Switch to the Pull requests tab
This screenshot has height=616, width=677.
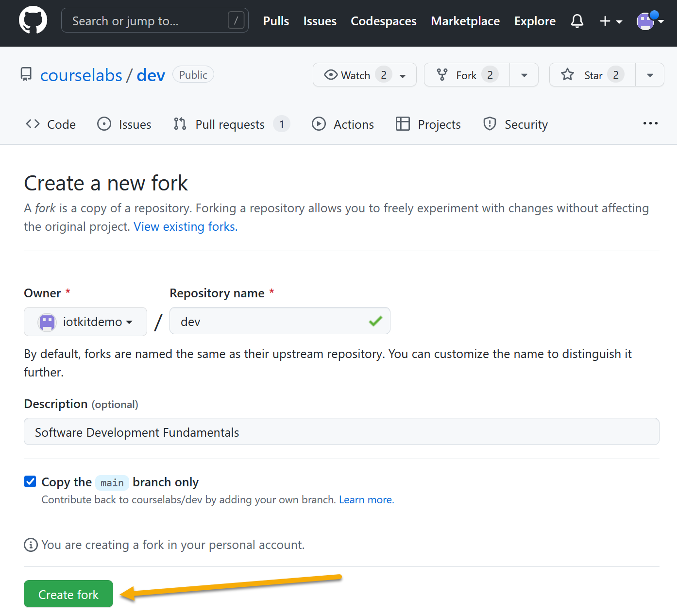tap(231, 124)
